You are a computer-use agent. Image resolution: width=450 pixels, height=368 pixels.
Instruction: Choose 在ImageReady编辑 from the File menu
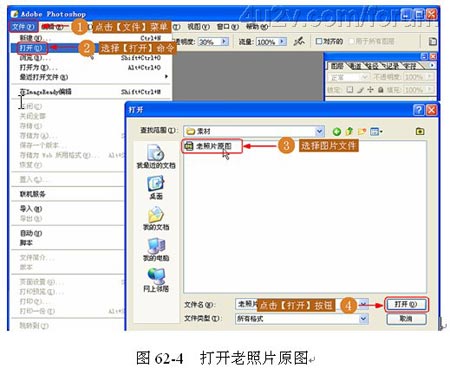click(91, 92)
